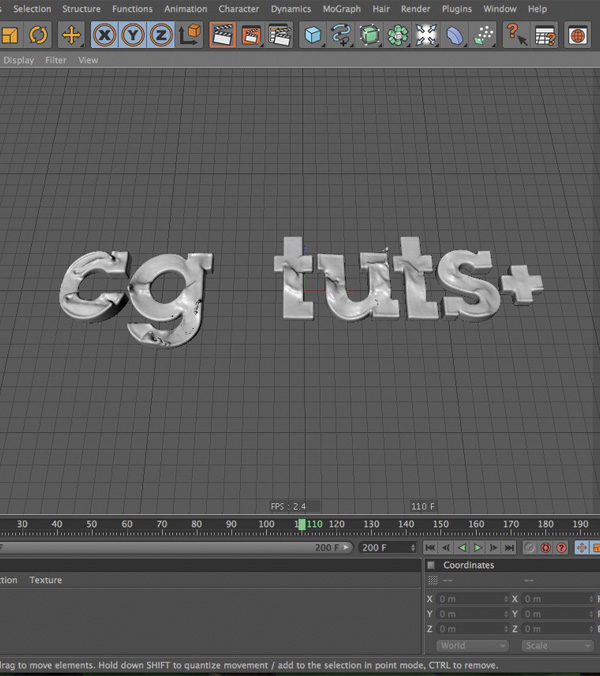
Task: Open Render Settings icon
Action: (x=279, y=35)
